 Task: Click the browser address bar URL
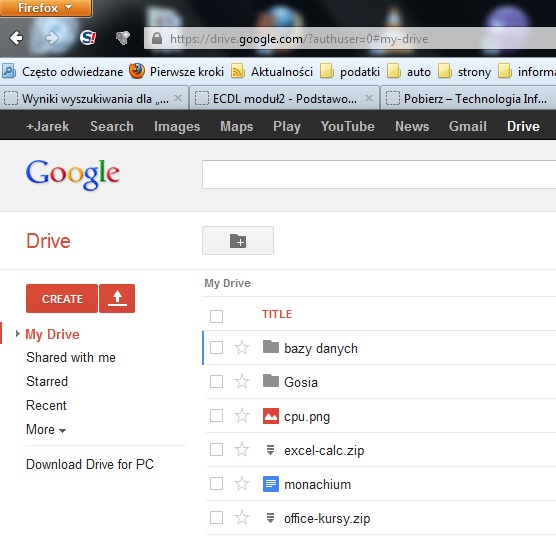tap(299, 39)
